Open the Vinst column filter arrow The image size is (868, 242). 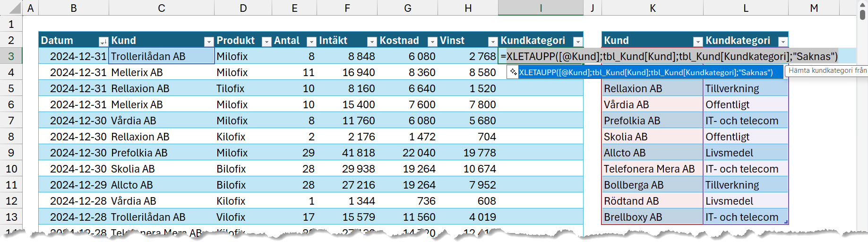493,42
